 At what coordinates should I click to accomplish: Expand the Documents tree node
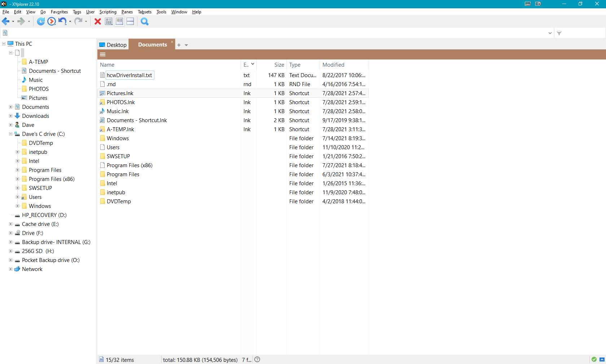click(10, 107)
